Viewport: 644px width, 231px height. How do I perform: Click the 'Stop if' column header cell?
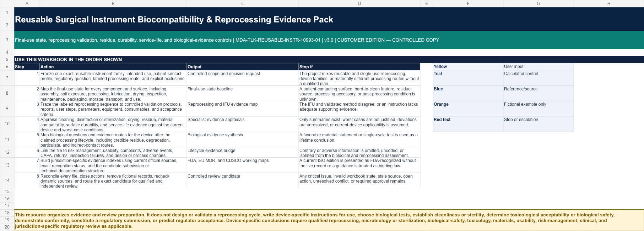[359, 67]
